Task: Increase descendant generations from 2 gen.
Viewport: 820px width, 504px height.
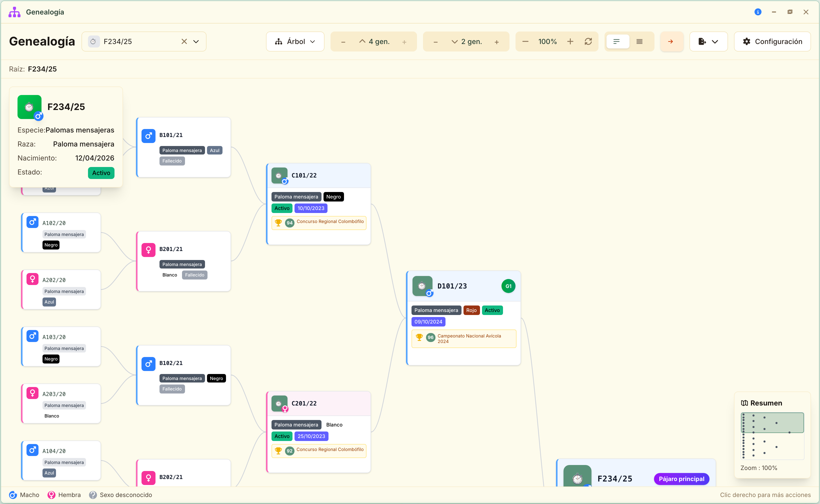Action: (x=497, y=42)
